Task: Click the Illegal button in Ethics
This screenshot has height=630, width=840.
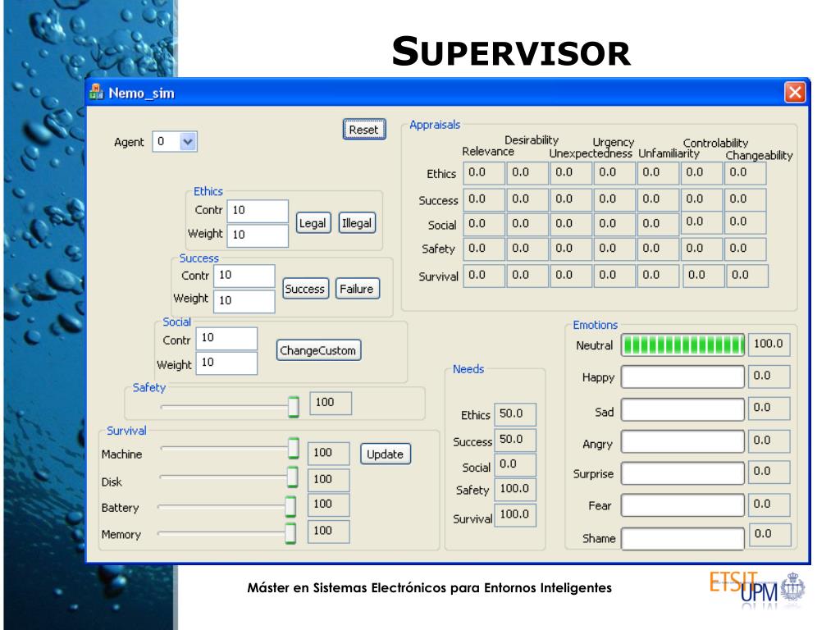Action: point(357,223)
